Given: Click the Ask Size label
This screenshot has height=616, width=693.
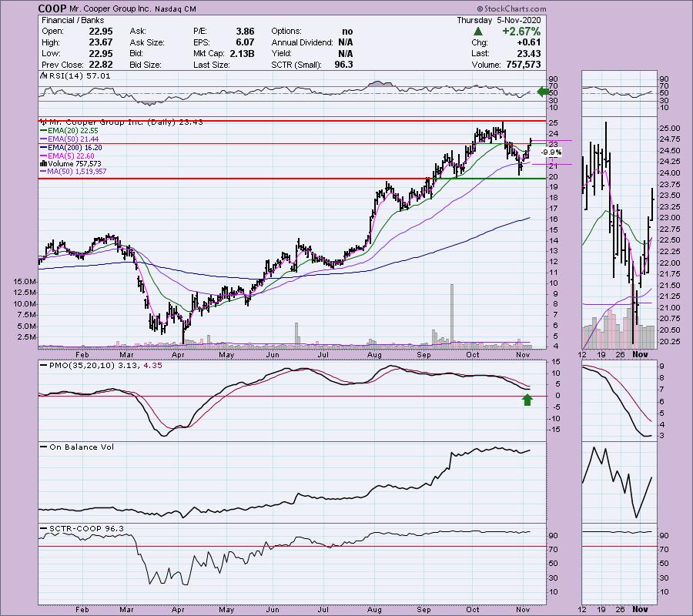Looking at the screenshot, I should point(147,42).
